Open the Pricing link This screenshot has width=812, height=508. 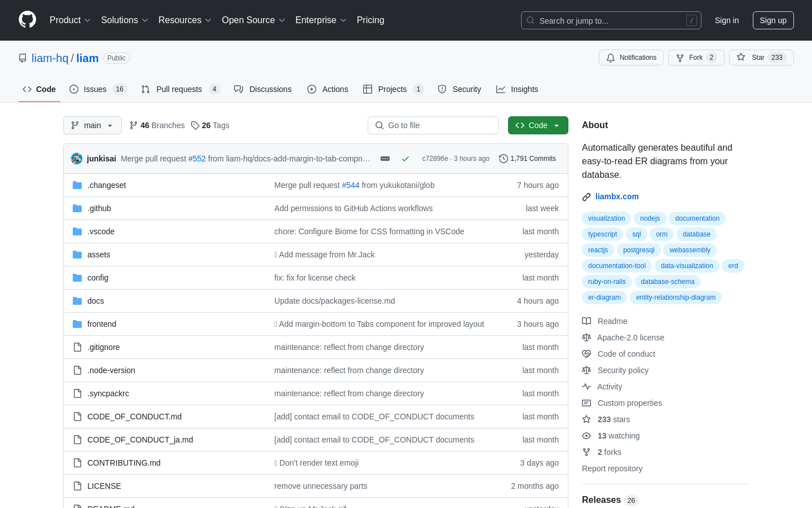370,20
